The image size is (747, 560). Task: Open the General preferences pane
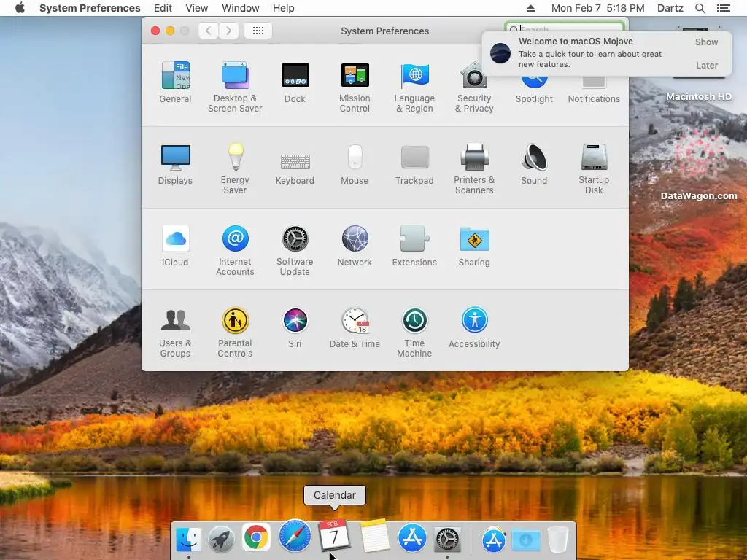[x=175, y=82]
